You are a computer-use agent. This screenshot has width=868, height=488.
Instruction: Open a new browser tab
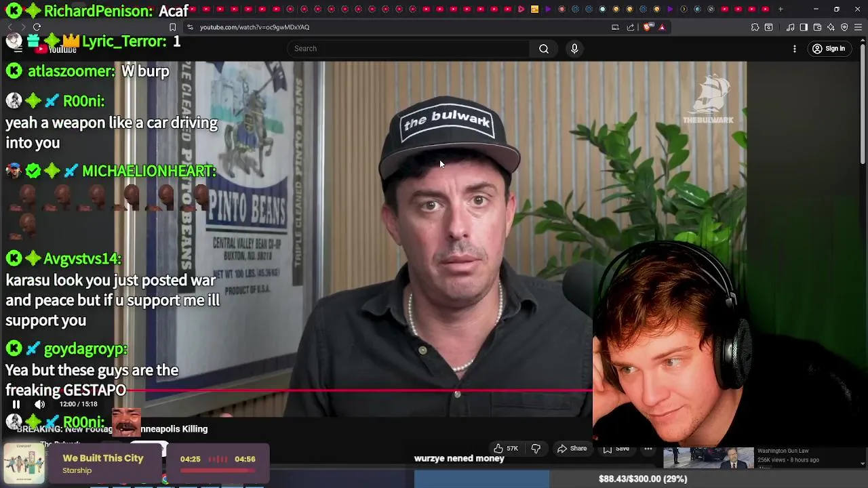[x=781, y=9]
